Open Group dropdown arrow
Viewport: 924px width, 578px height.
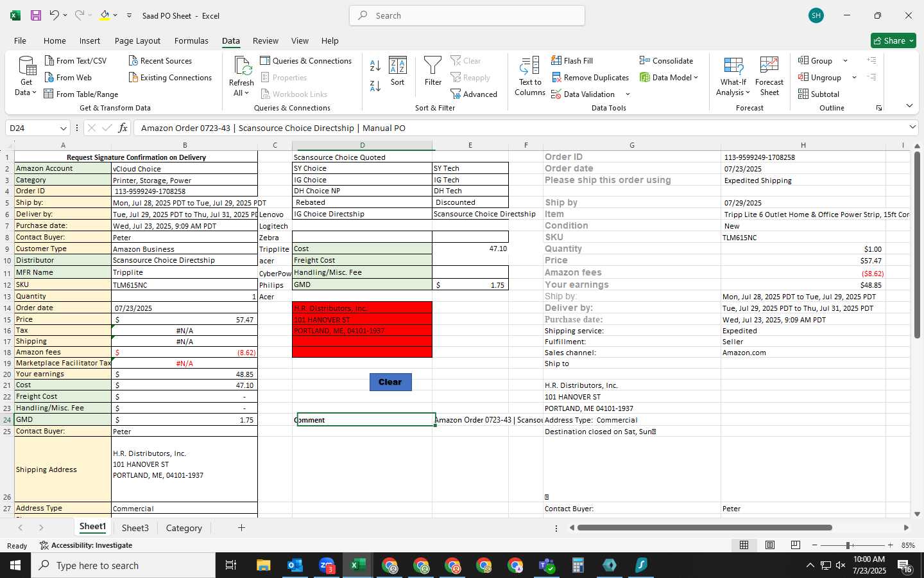(x=845, y=61)
